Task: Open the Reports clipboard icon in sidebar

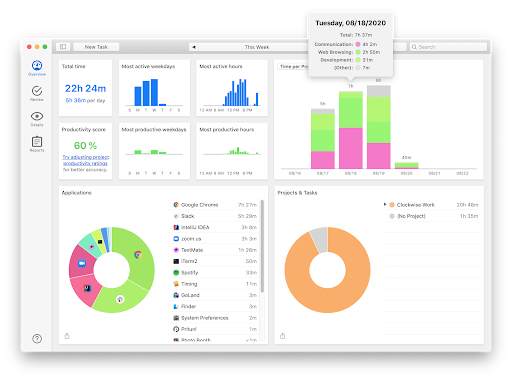Action: coord(37,144)
